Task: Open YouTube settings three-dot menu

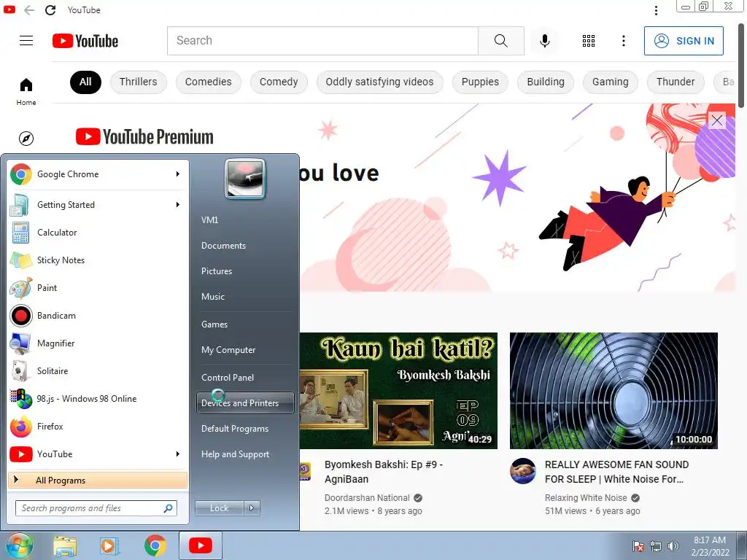Action: pyautogui.click(x=623, y=41)
